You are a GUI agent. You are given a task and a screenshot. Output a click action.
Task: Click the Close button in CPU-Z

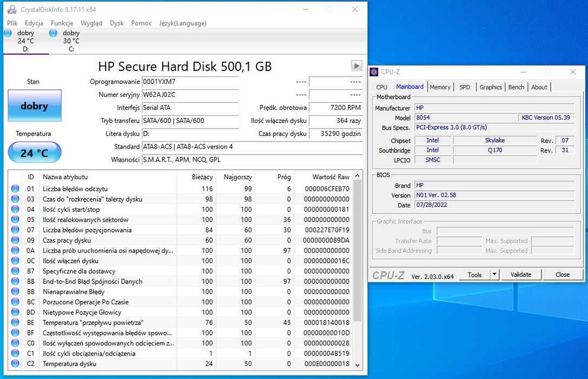(563, 275)
